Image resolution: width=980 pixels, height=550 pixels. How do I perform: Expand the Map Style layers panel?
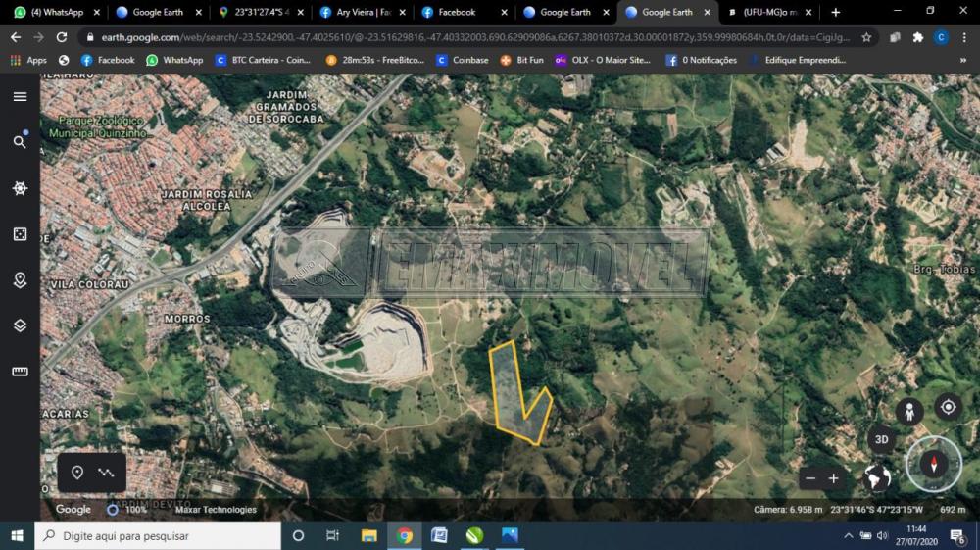pyautogui.click(x=20, y=325)
